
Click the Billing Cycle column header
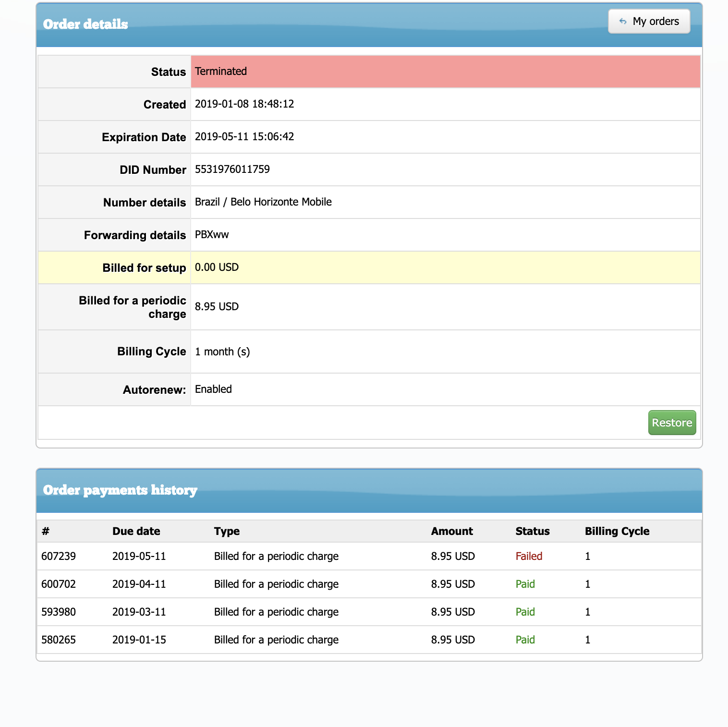[617, 532]
